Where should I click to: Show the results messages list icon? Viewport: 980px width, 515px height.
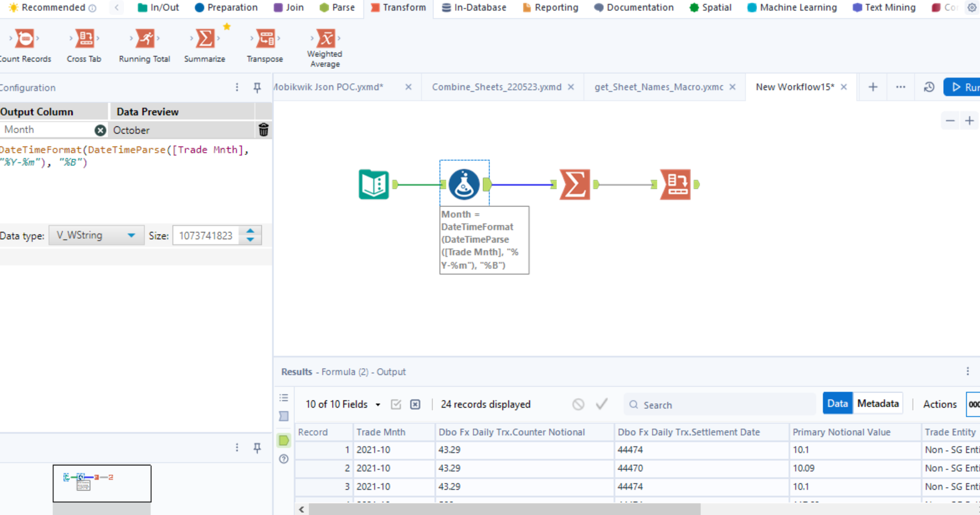point(284,398)
